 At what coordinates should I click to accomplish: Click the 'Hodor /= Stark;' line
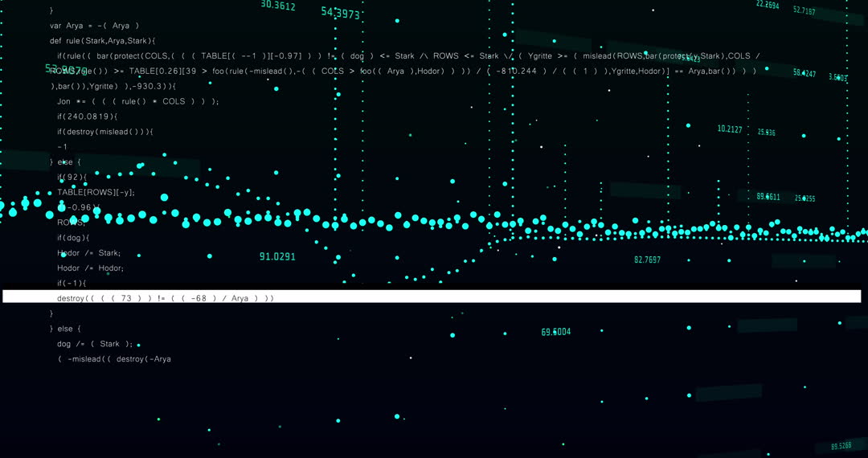[88, 253]
